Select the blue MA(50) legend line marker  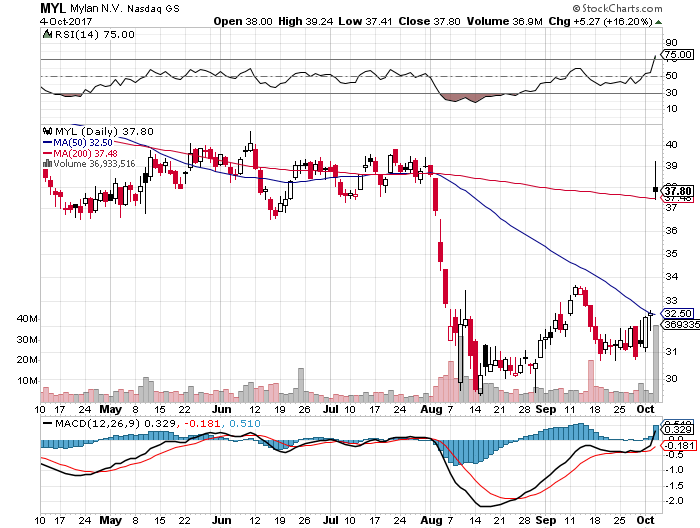coord(46,141)
